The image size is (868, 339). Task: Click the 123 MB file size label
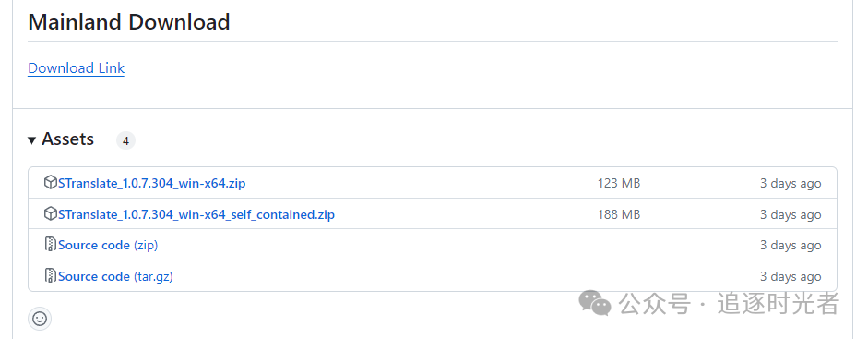[x=619, y=183]
